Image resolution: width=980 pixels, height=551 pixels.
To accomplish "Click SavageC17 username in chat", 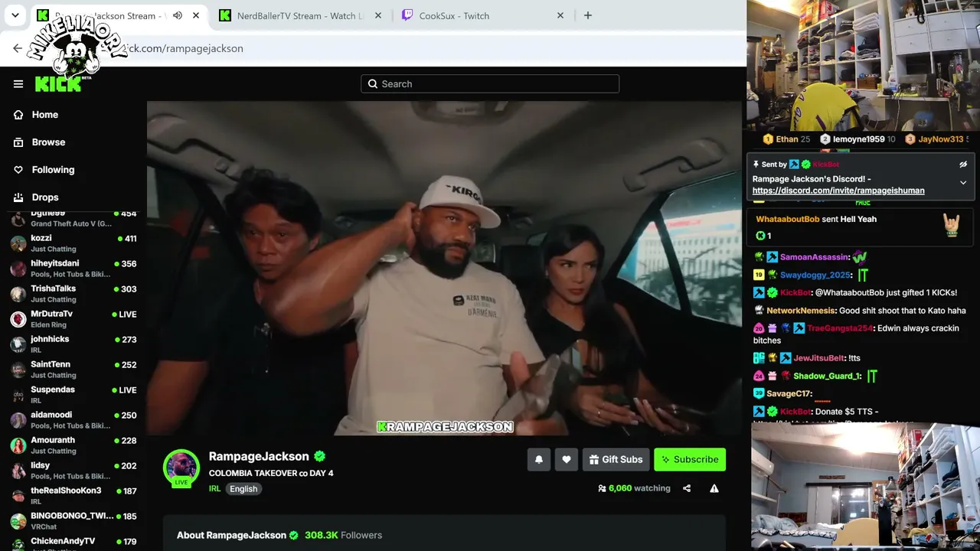I will point(789,393).
